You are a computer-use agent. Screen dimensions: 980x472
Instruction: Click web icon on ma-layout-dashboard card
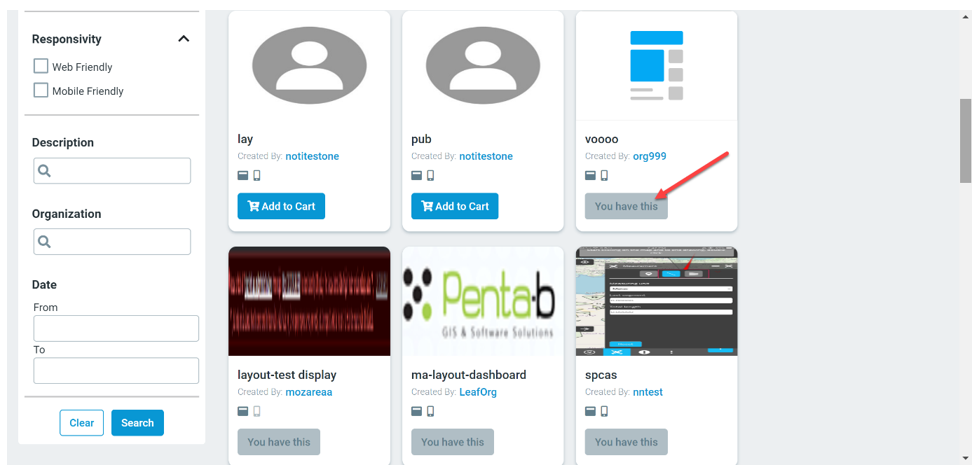(x=417, y=411)
